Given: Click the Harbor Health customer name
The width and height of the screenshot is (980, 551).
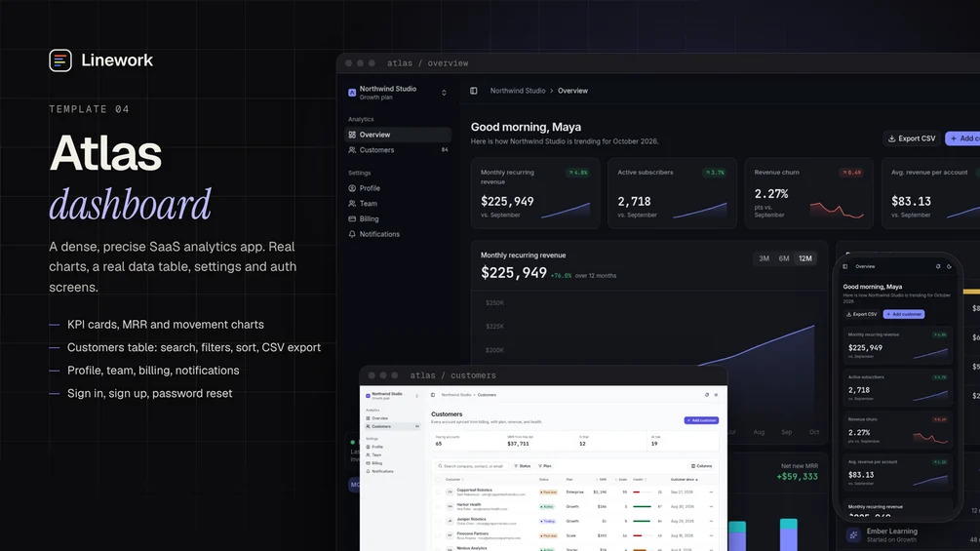Looking at the screenshot, I should click(469, 505).
